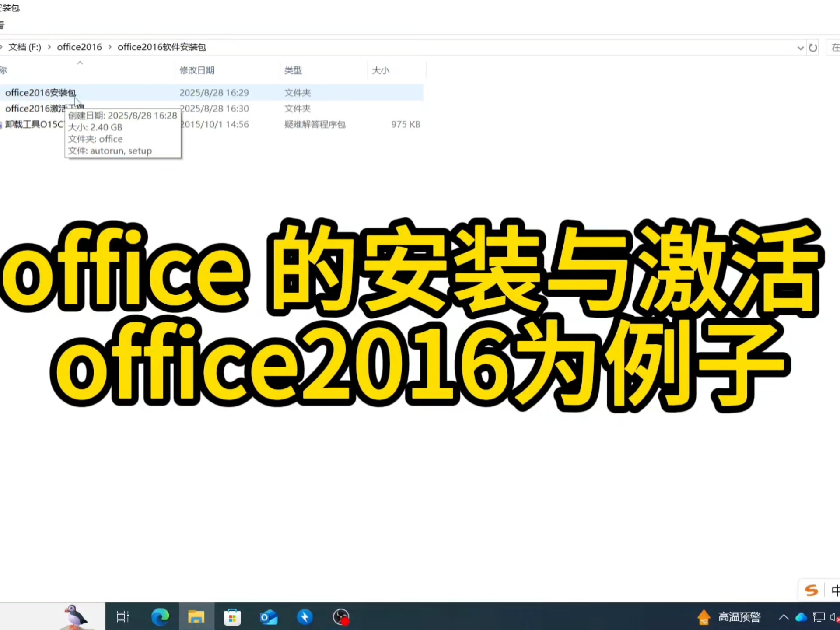This screenshot has width=840, height=630.
Task: Open OBS recording app on taskbar
Action: [x=341, y=617]
